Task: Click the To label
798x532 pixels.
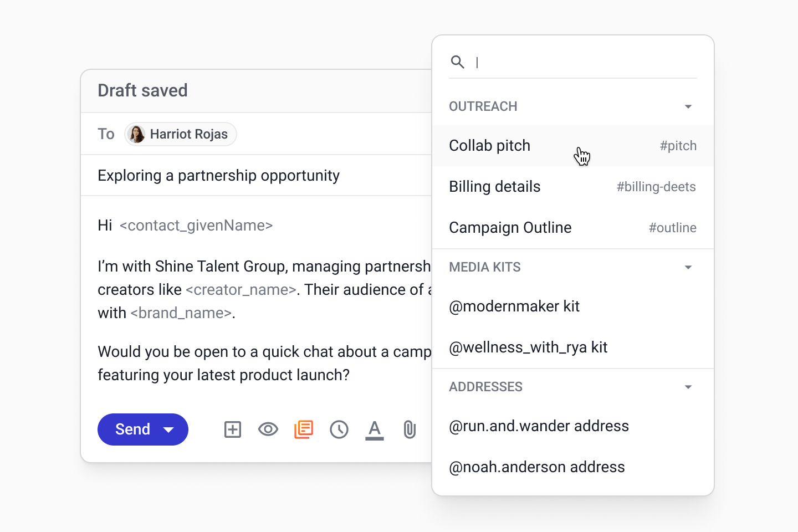Action: tap(106, 134)
